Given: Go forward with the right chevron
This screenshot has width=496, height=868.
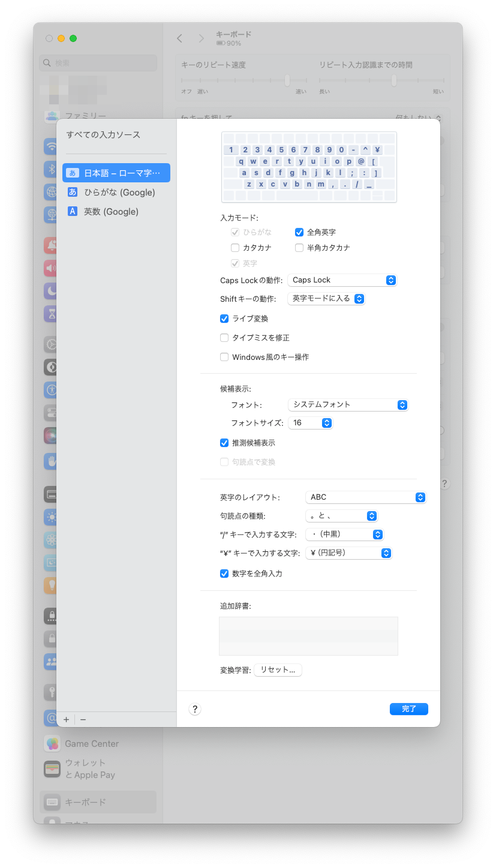Looking at the screenshot, I should coord(201,38).
